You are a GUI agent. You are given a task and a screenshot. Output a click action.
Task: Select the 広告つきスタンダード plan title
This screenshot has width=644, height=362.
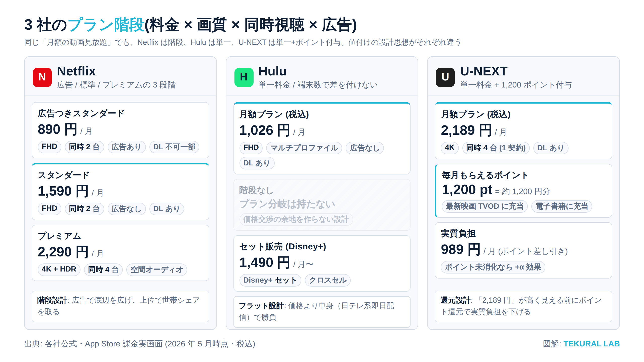(x=81, y=113)
